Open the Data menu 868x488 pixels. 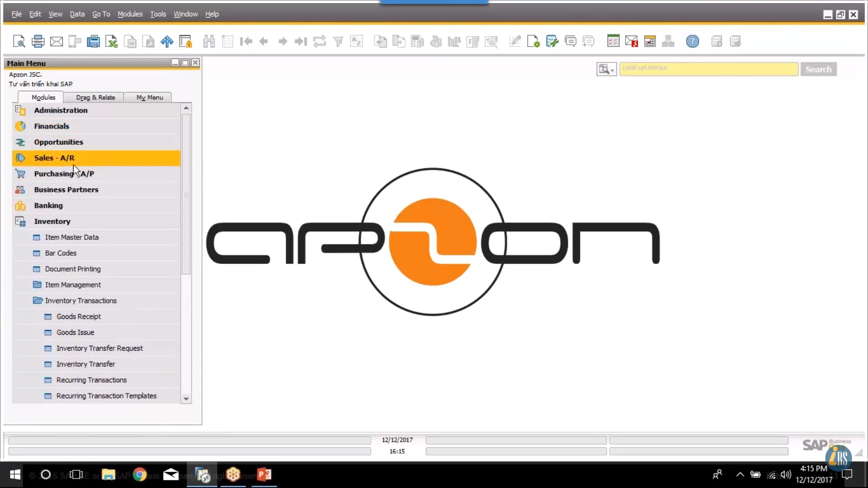click(x=77, y=14)
